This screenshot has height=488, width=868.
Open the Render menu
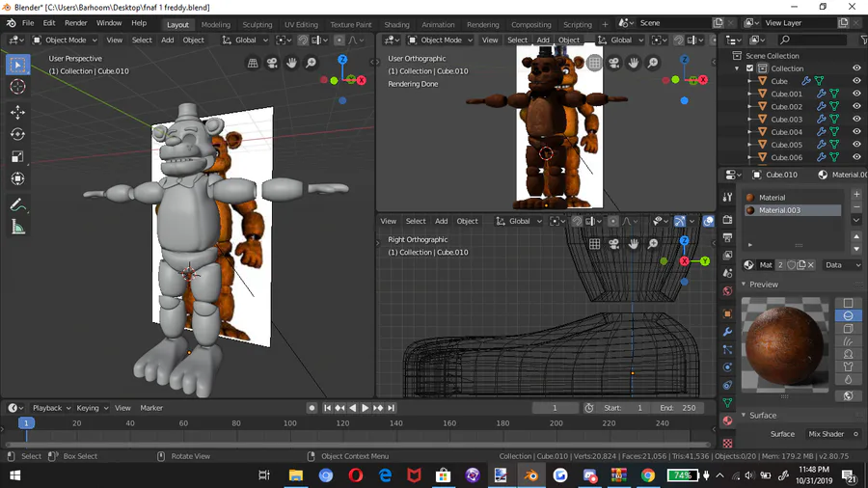[75, 23]
